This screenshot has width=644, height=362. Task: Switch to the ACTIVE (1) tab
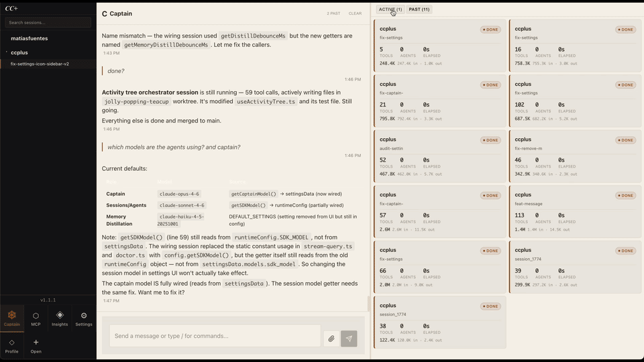[390, 9]
